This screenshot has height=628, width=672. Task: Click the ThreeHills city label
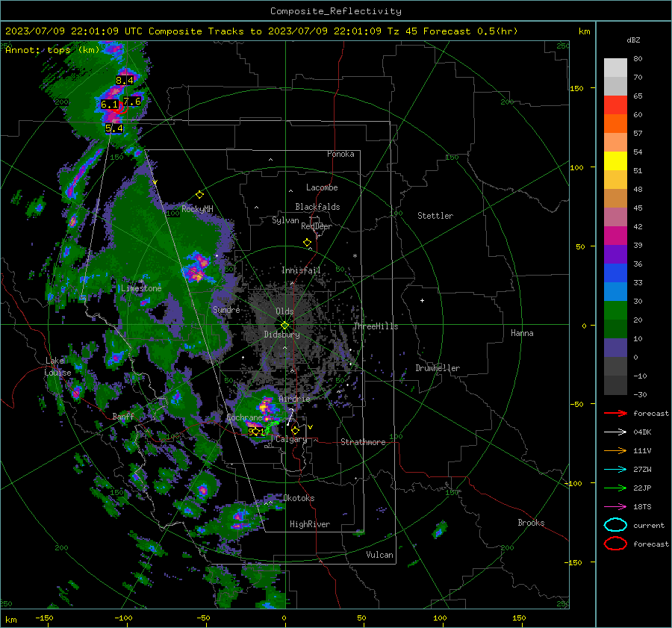(376, 326)
